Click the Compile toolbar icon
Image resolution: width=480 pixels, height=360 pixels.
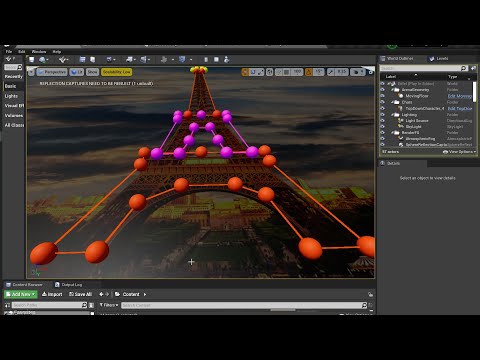point(182,59)
